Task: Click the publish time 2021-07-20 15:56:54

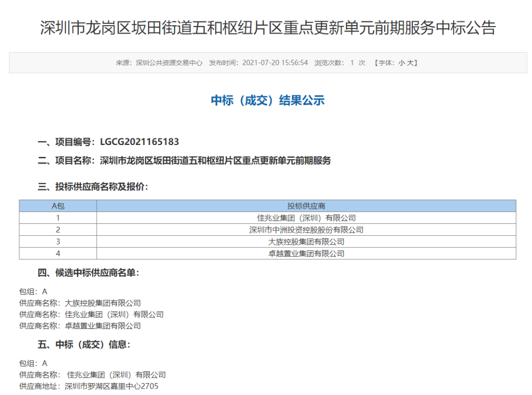Action: click(x=275, y=63)
